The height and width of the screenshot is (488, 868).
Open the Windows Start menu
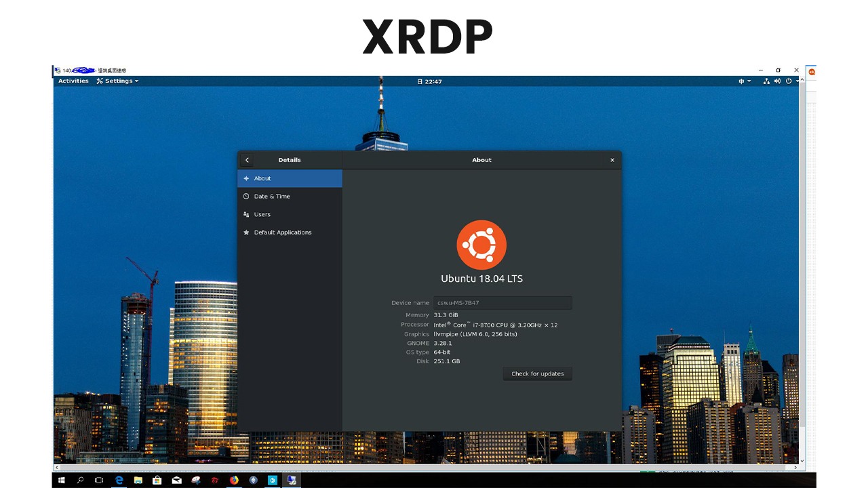[x=61, y=480]
